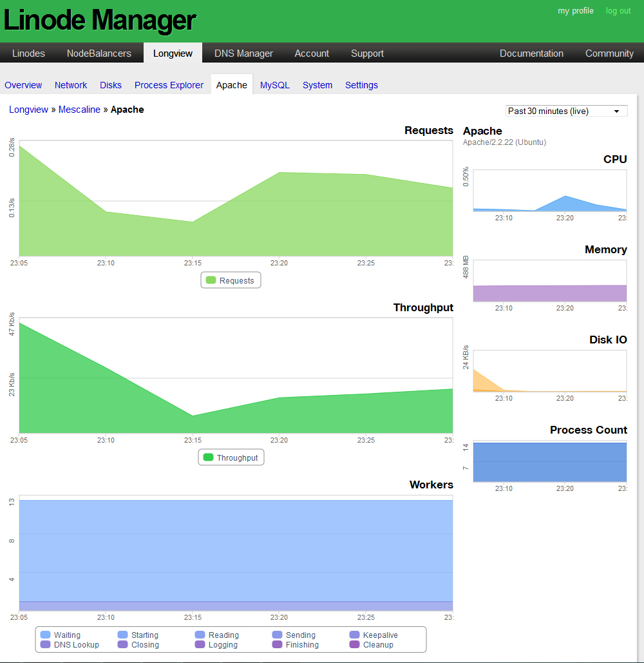This screenshot has height=663, width=644.
Task: Go to Longview Settings subtab
Action: [x=361, y=85]
